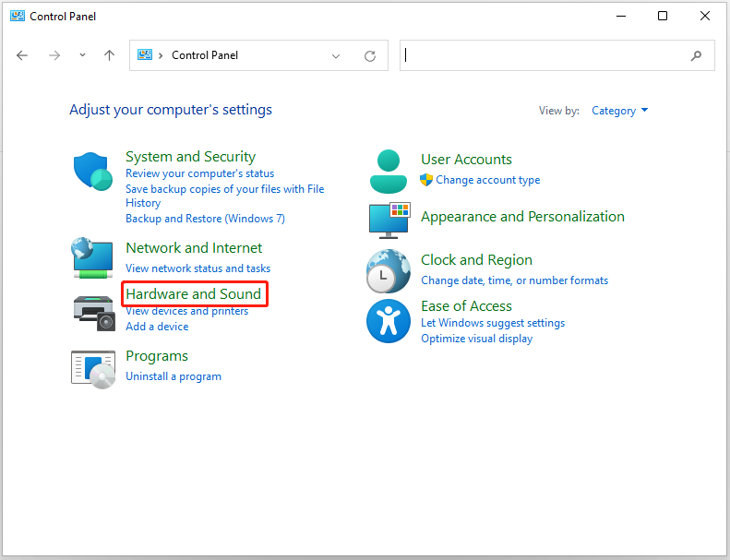
Task: Go up one level with up arrow
Action: (109, 55)
